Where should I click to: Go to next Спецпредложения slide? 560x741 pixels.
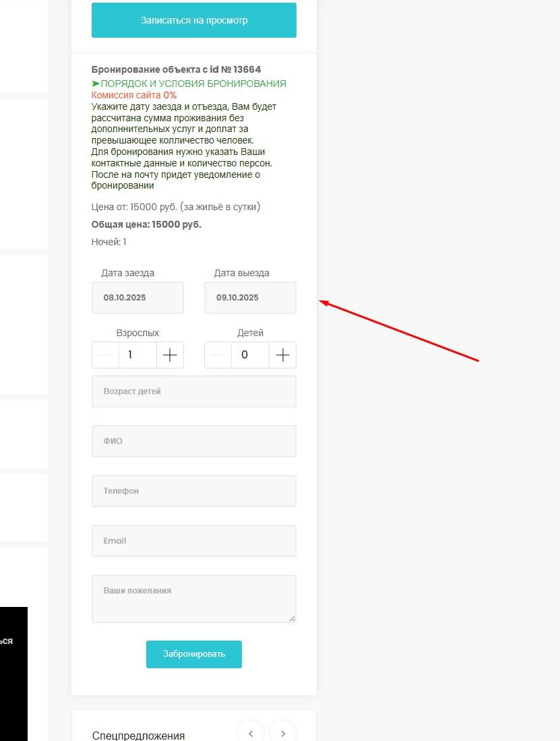tap(283, 733)
